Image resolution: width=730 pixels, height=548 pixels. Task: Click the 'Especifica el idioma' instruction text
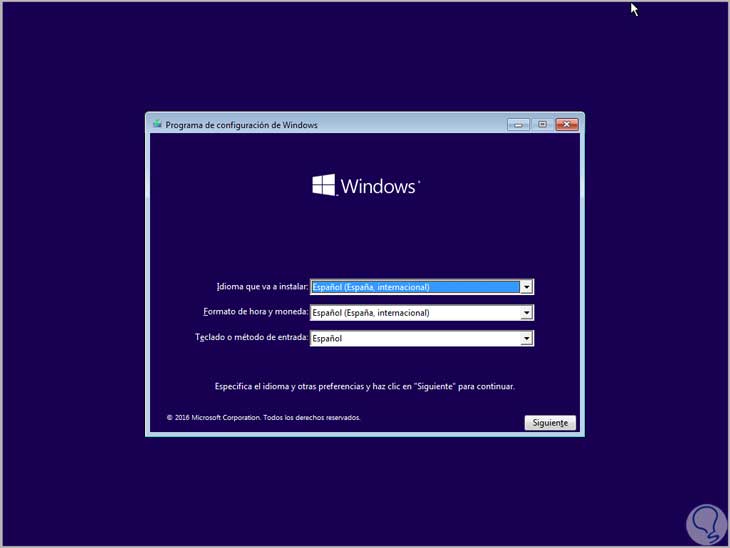[365, 386]
